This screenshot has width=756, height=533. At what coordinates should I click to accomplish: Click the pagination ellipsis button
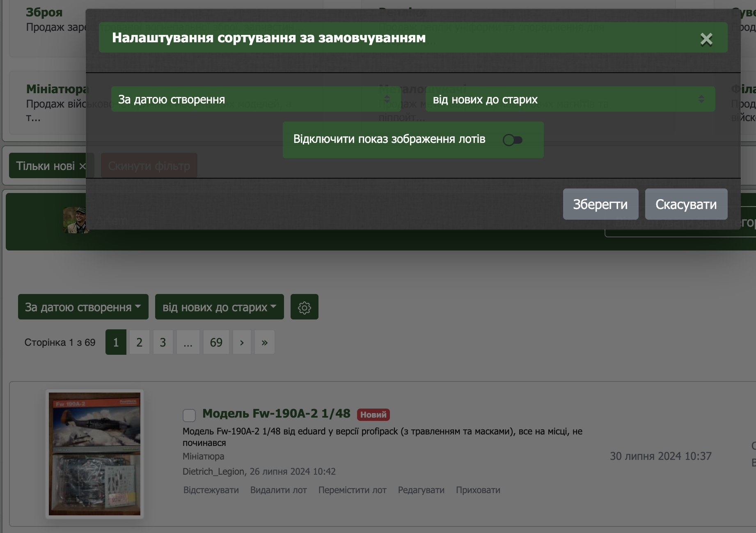click(188, 342)
